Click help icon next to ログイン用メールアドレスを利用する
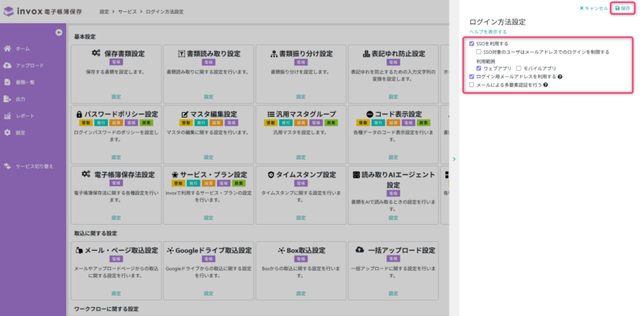 560,77
